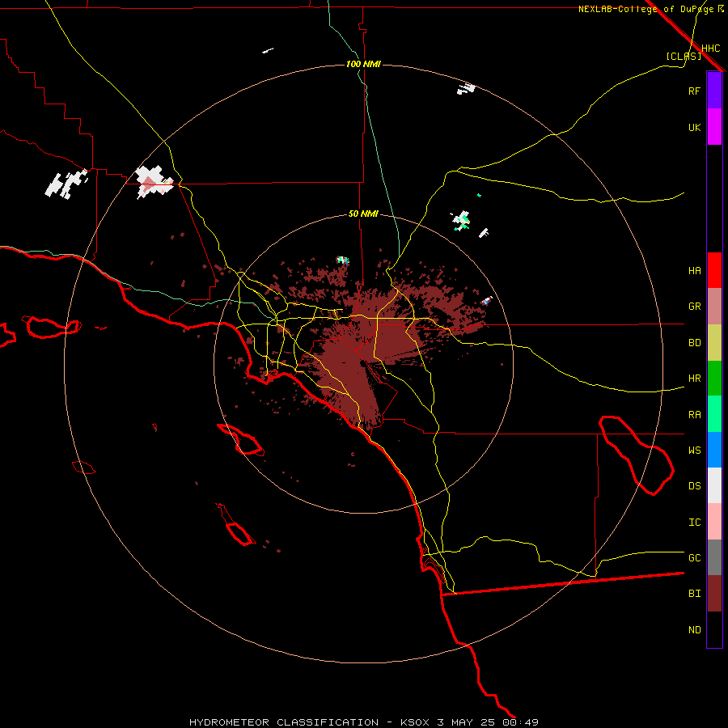Image resolution: width=728 pixels, height=728 pixels.
Task: Click the 00:49 timestamp
Action: [520, 722]
